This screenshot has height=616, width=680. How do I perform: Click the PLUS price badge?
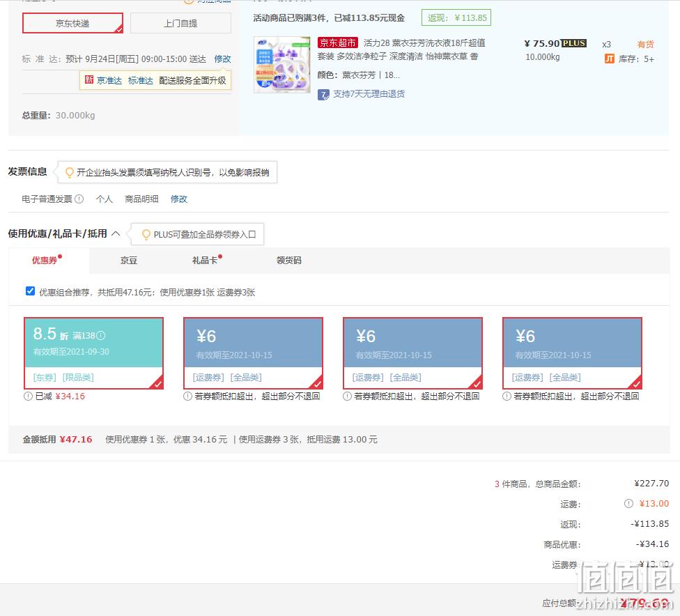click(574, 43)
